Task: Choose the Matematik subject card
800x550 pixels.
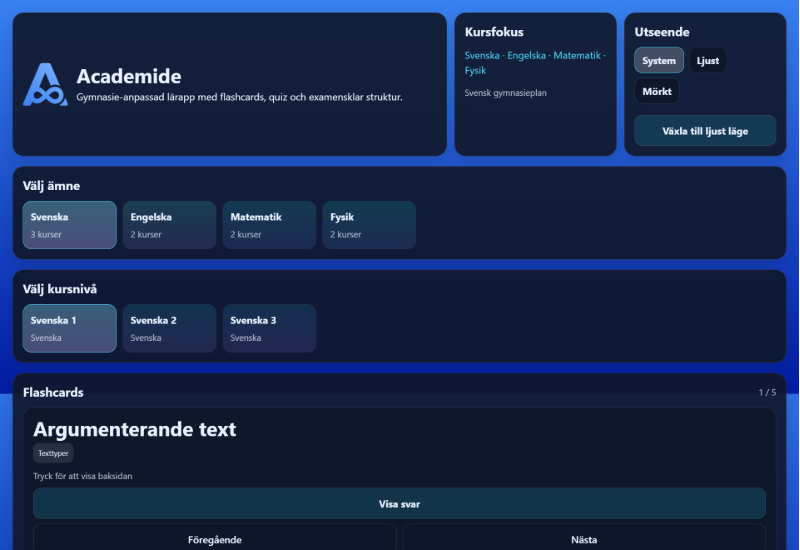Action: click(x=269, y=225)
